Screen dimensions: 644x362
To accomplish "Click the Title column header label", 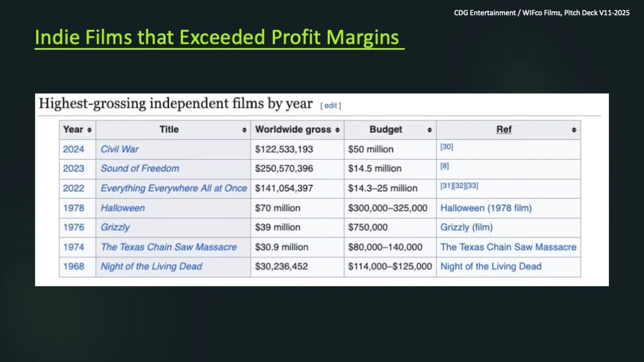I will coord(169,129).
